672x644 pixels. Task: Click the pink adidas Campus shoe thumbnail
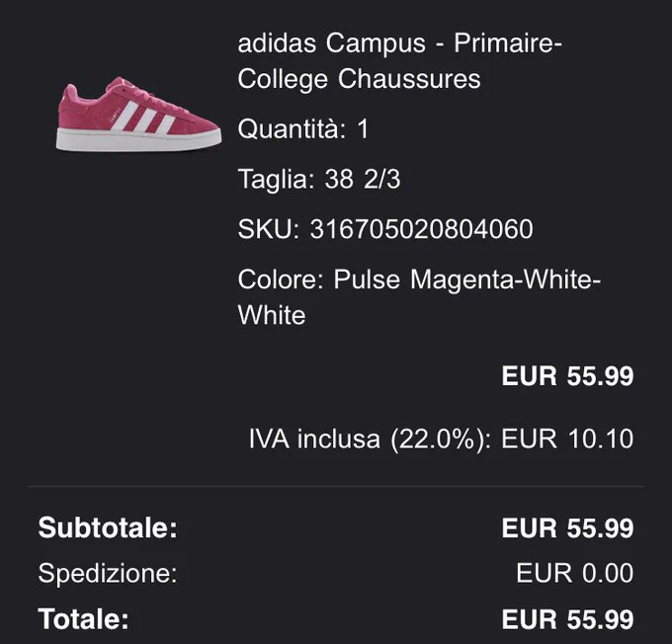[139, 114]
